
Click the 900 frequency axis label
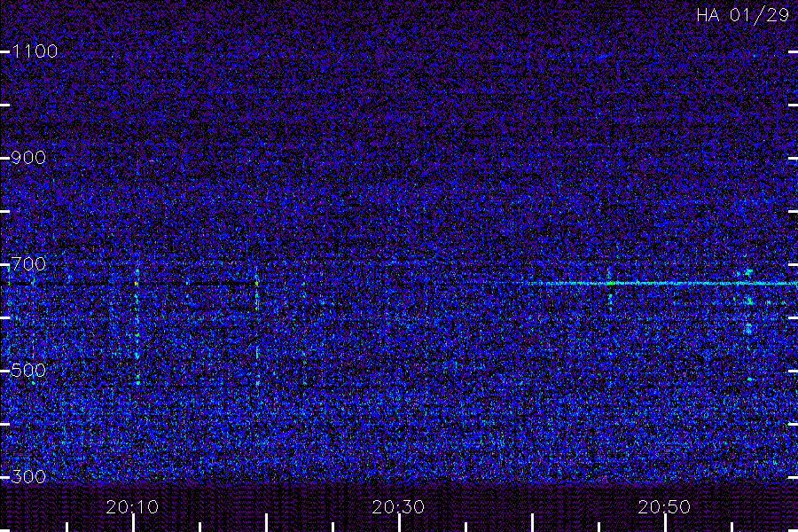click(28, 157)
